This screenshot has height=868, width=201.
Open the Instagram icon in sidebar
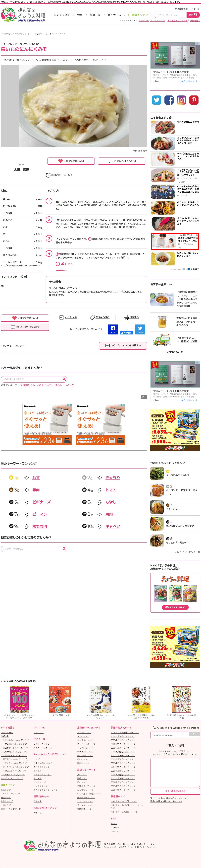coord(181,100)
